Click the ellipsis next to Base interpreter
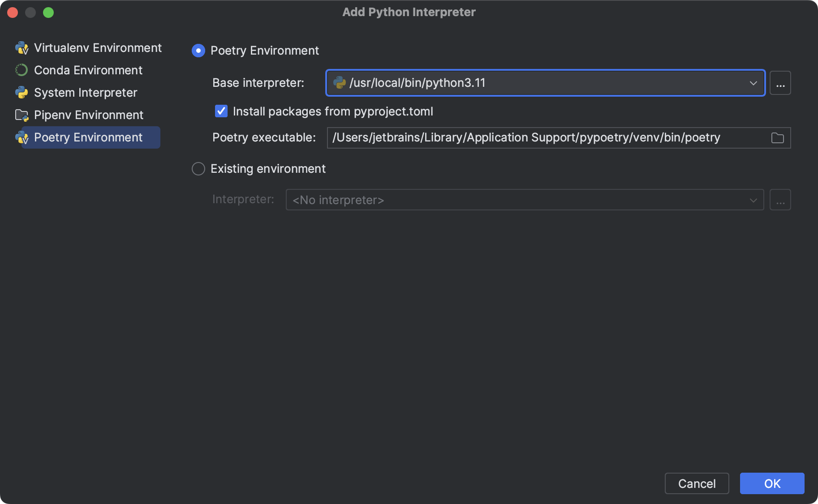 (780, 83)
